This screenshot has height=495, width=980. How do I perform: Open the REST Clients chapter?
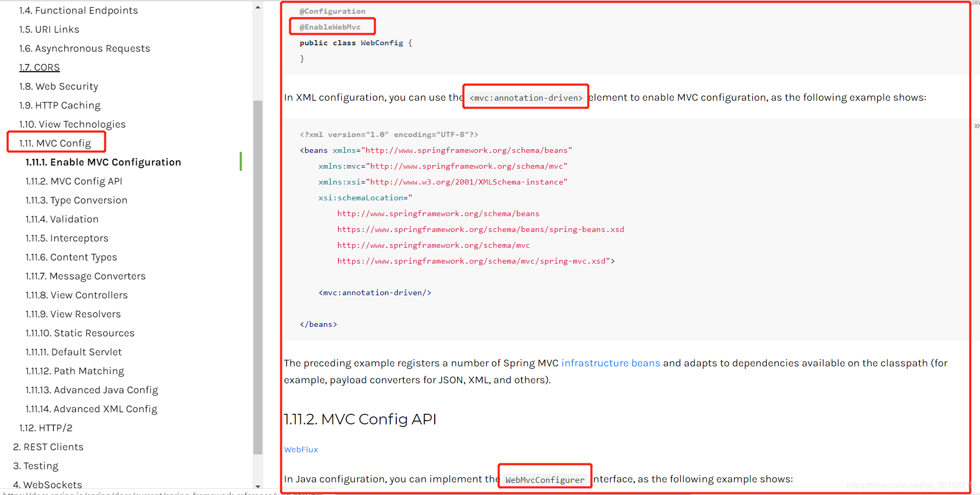(48, 447)
